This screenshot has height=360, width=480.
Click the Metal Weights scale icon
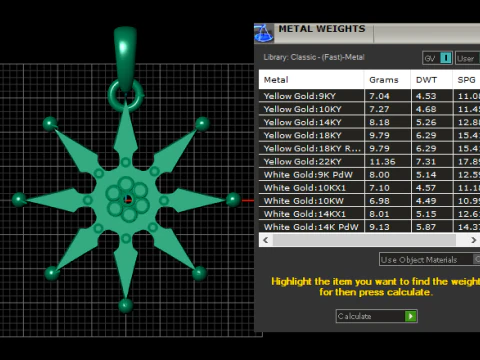pyautogui.click(x=264, y=33)
